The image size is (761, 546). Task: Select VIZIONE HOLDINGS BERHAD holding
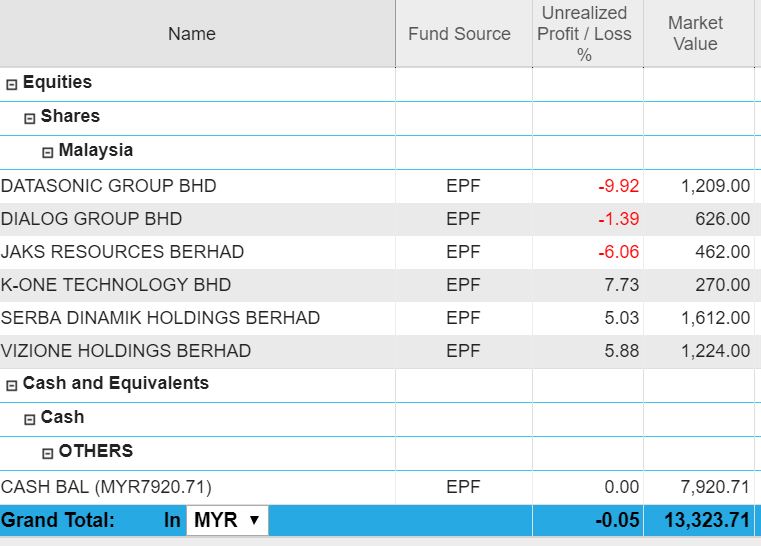click(x=126, y=351)
